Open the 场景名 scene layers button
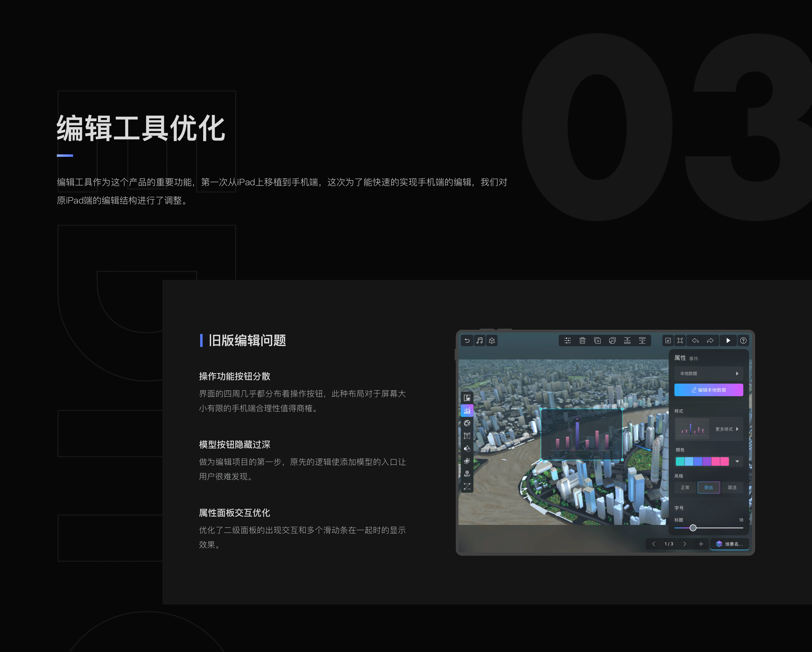 pos(730,544)
